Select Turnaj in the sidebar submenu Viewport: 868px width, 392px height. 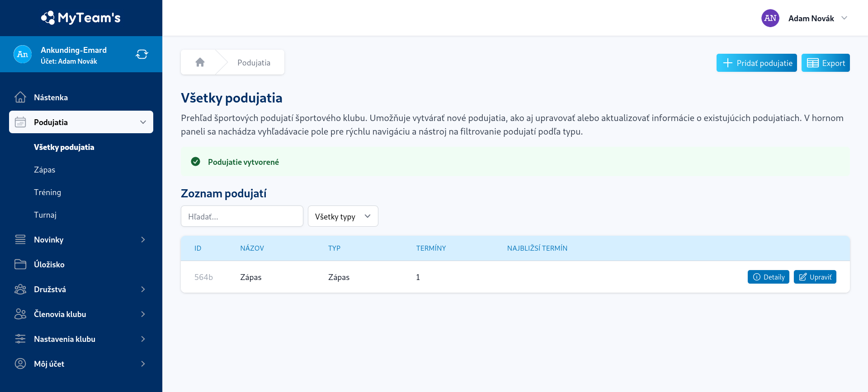click(x=45, y=215)
